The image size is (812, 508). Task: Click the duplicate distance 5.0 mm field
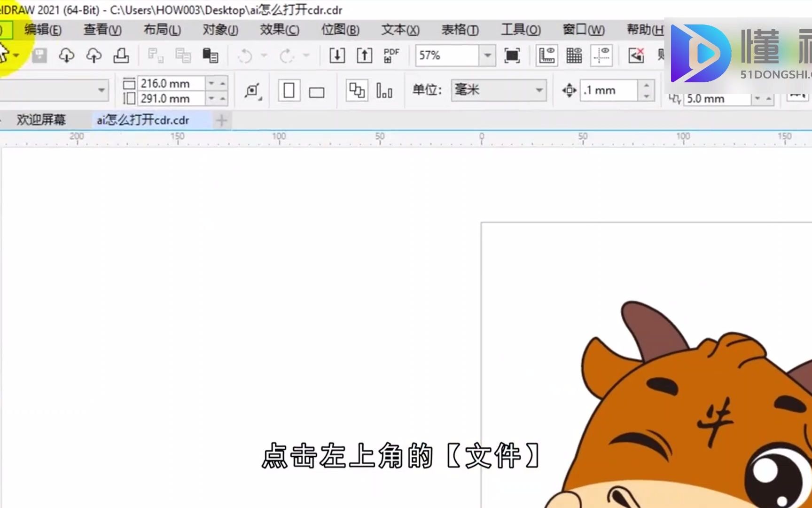pyautogui.click(x=717, y=99)
